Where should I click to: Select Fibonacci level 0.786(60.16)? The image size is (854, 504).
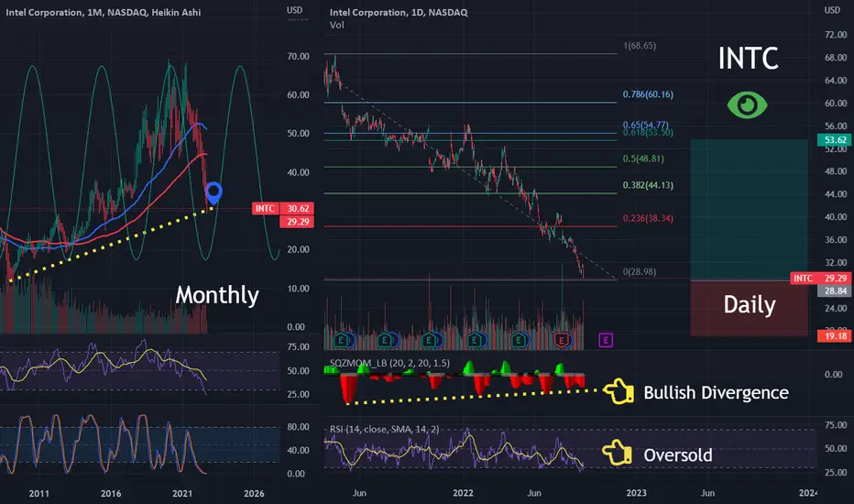[648, 94]
